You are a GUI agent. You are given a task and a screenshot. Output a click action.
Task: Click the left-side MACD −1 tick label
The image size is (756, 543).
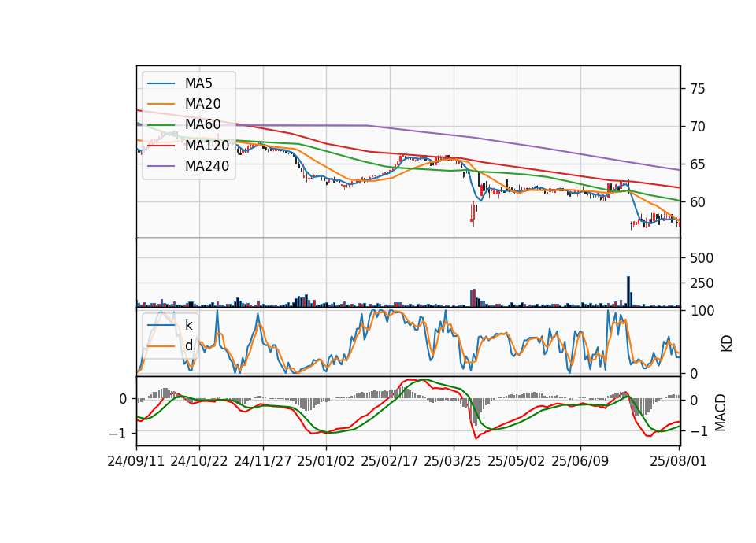point(118,433)
